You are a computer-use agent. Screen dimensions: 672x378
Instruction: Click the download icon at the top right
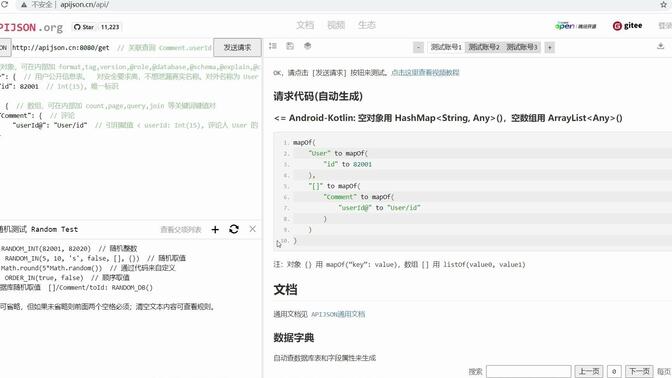(660, 46)
